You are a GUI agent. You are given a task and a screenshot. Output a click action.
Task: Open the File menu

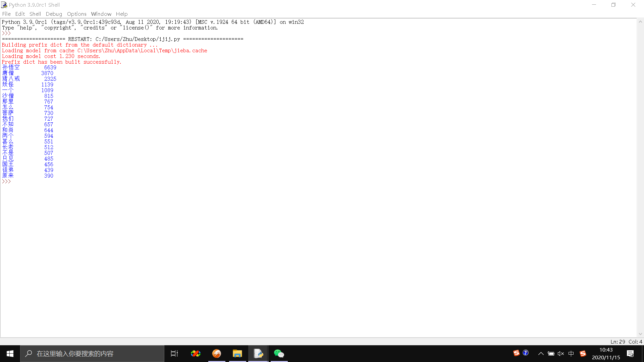tap(6, 14)
